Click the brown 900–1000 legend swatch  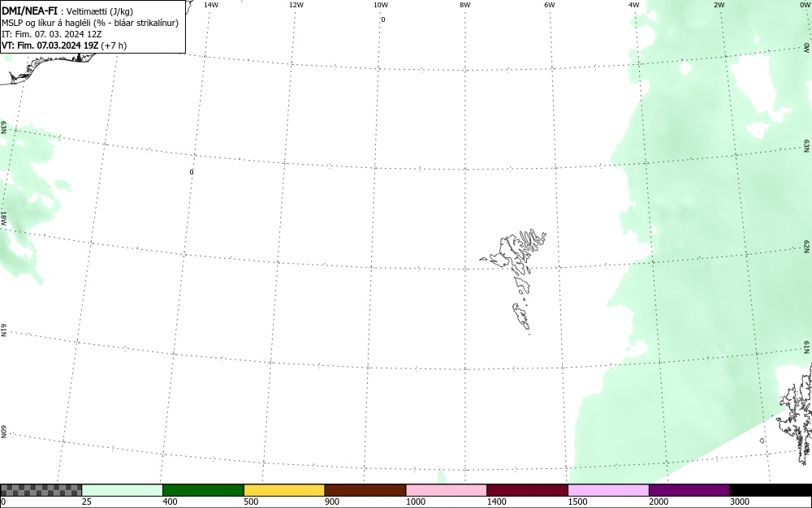365,490
